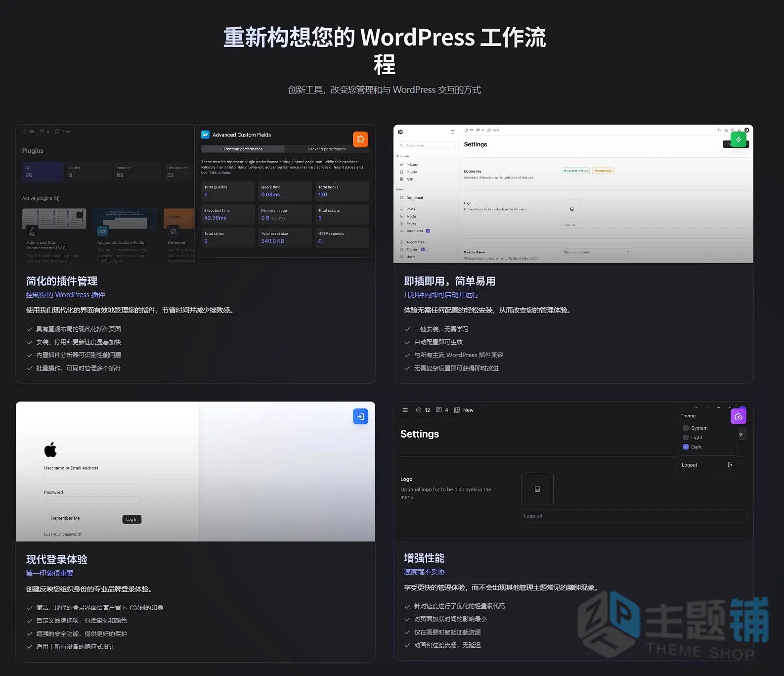Click the updates icon showing 63 in Plugins view
The width and height of the screenshot is (784, 676).
point(25,132)
